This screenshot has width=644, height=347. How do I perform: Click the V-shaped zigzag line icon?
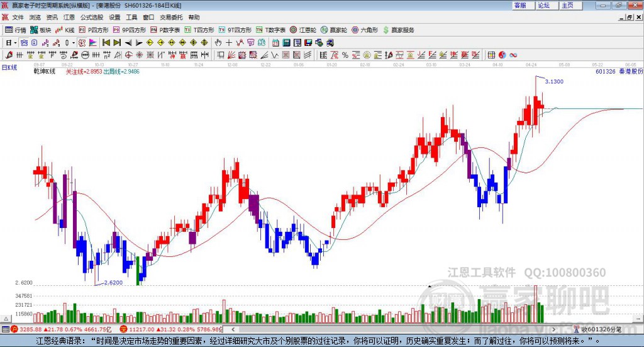tap(274, 55)
